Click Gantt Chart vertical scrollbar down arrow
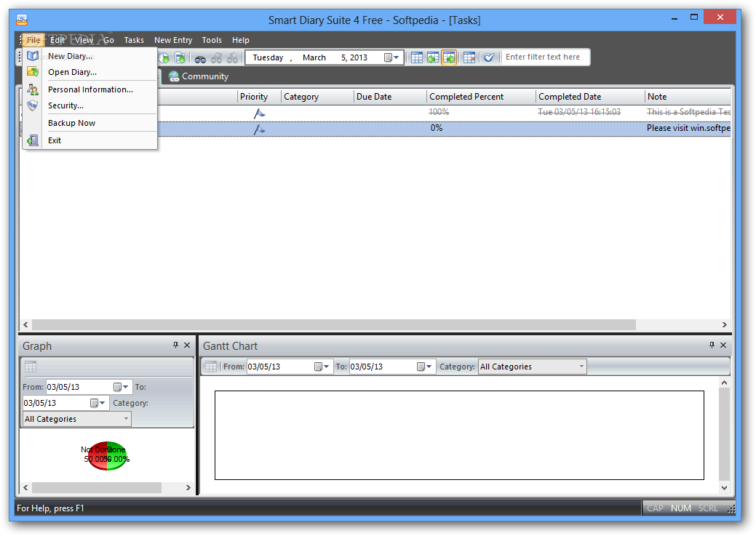This screenshot has width=756, height=536. click(724, 488)
